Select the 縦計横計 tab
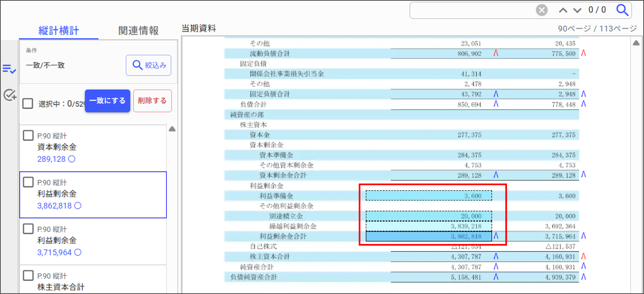The image size is (644, 294). tap(59, 30)
